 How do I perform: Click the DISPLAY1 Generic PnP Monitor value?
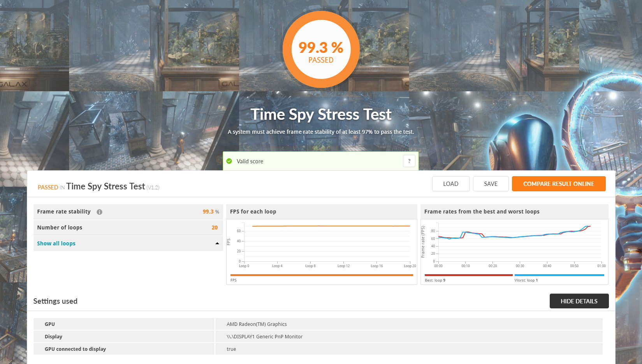264,337
